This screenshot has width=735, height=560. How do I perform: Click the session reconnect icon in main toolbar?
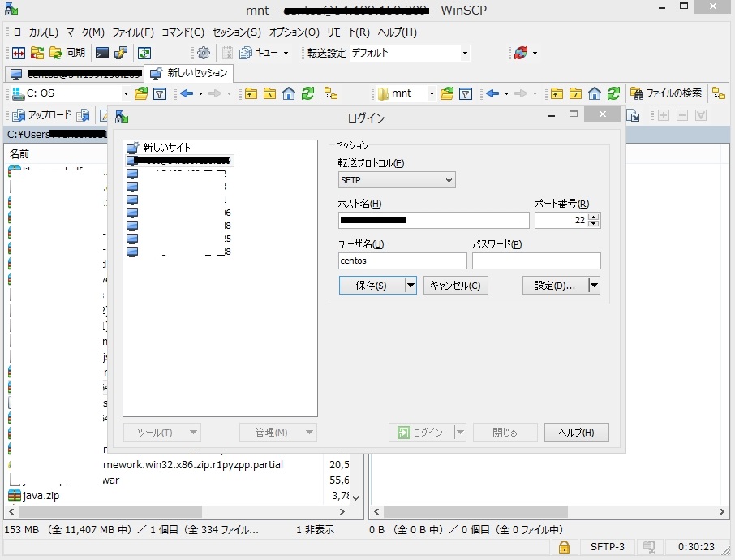pyautogui.click(x=520, y=53)
